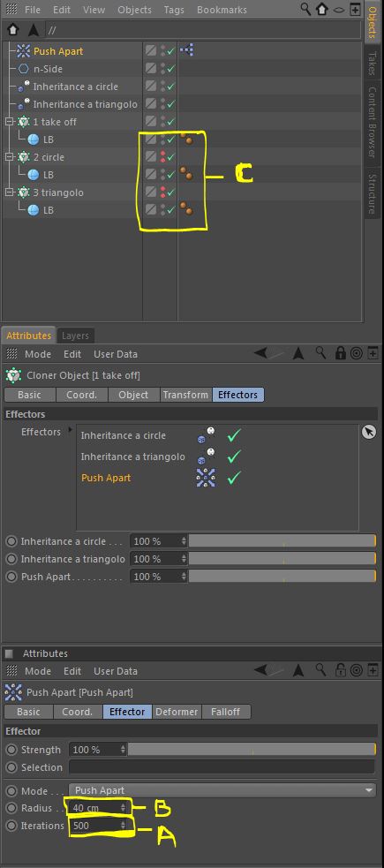Open the Content Browser side tab
Image resolution: width=384 pixels, height=868 pixels.
point(372,122)
